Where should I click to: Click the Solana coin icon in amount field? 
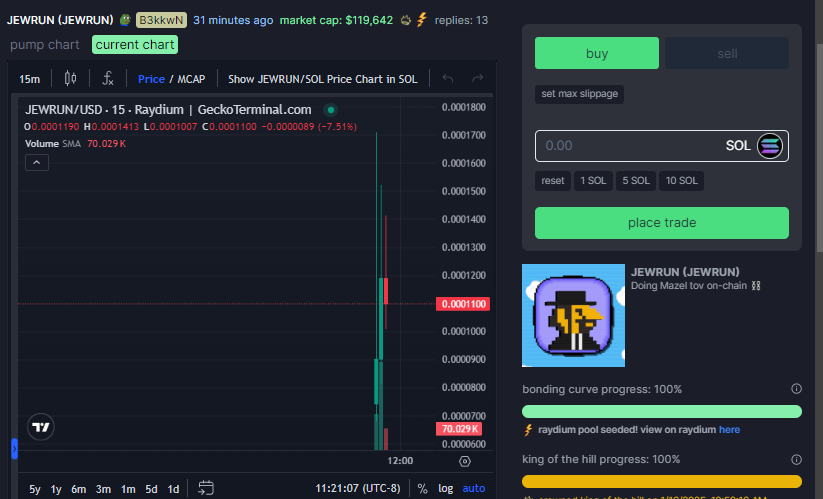(x=769, y=146)
